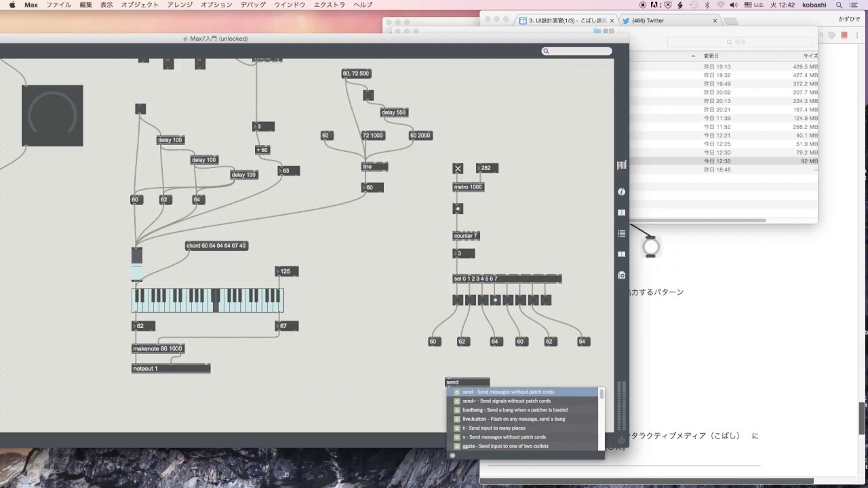This screenshot has height=488, width=868.
Task: Open Spotlight search in the menu bar
Action: pyautogui.click(x=839, y=5)
